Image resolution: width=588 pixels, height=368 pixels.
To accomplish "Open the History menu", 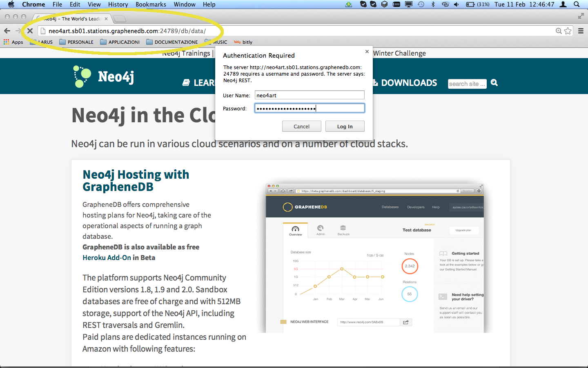I will (118, 4).
